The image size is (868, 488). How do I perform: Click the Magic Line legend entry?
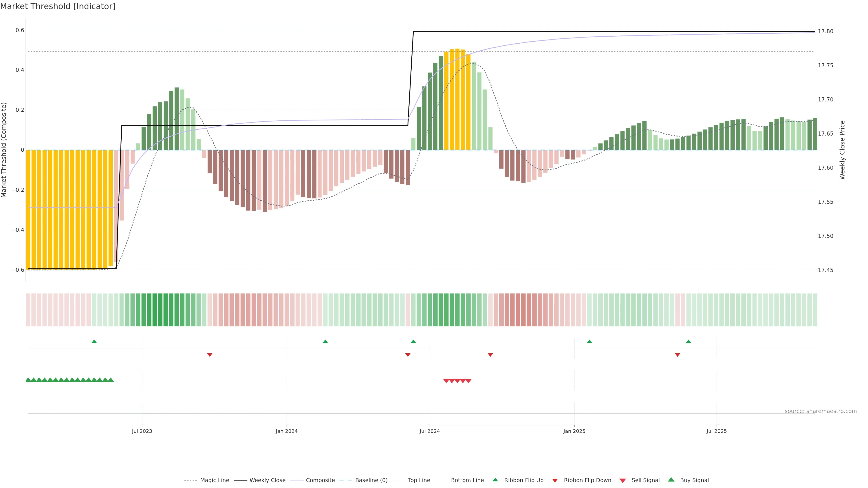[x=214, y=480]
